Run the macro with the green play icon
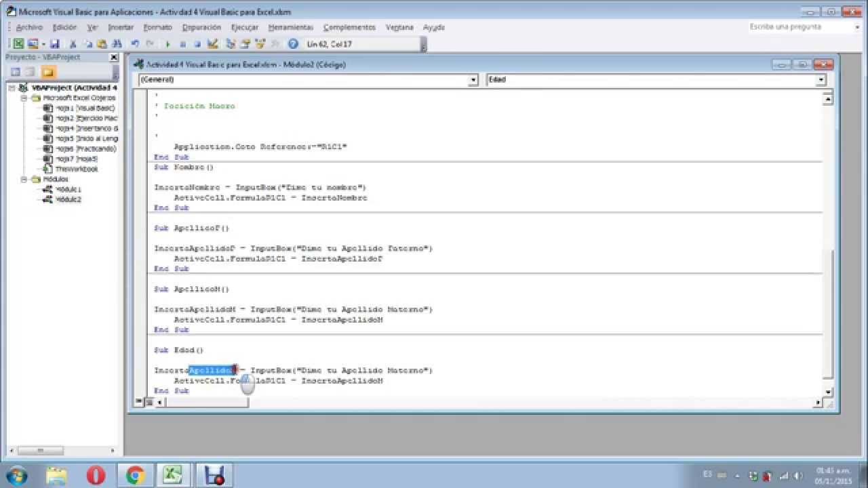Image resolution: width=868 pixels, height=488 pixels. (x=167, y=44)
